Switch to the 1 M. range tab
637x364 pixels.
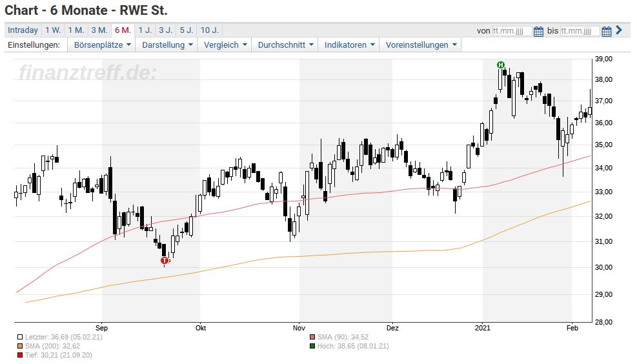tap(76, 30)
